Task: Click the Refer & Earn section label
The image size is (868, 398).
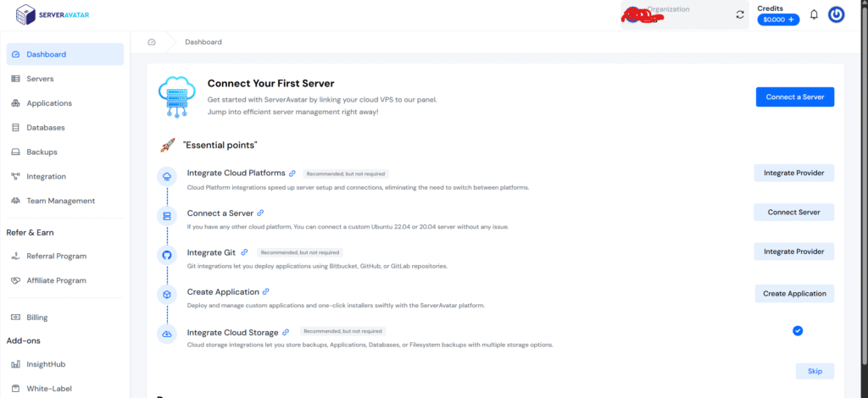Action: click(30, 233)
